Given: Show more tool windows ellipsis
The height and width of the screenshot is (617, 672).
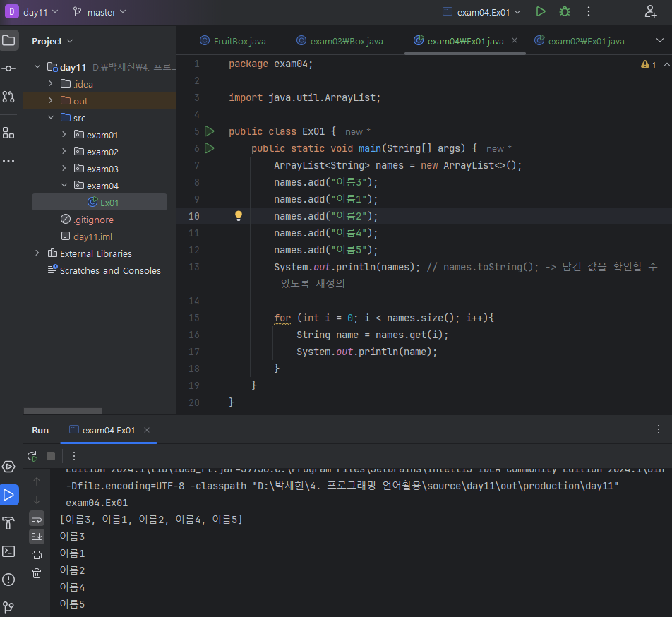Looking at the screenshot, I should 9,161.
